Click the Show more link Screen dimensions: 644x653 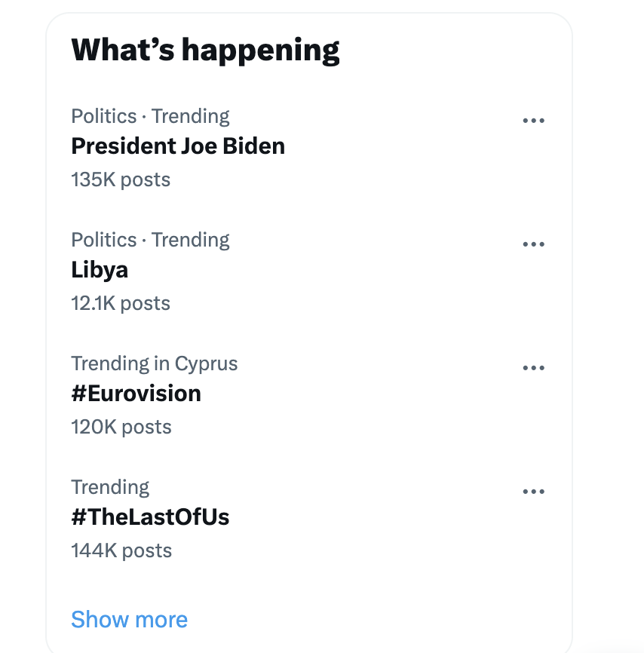click(x=129, y=619)
